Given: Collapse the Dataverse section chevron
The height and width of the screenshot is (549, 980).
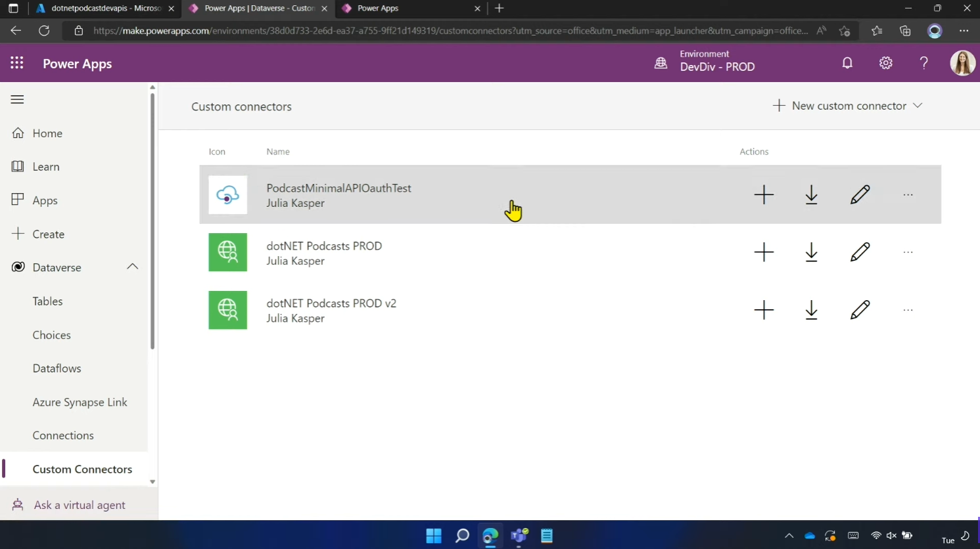Looking at the screenshot, I should 132,267.
